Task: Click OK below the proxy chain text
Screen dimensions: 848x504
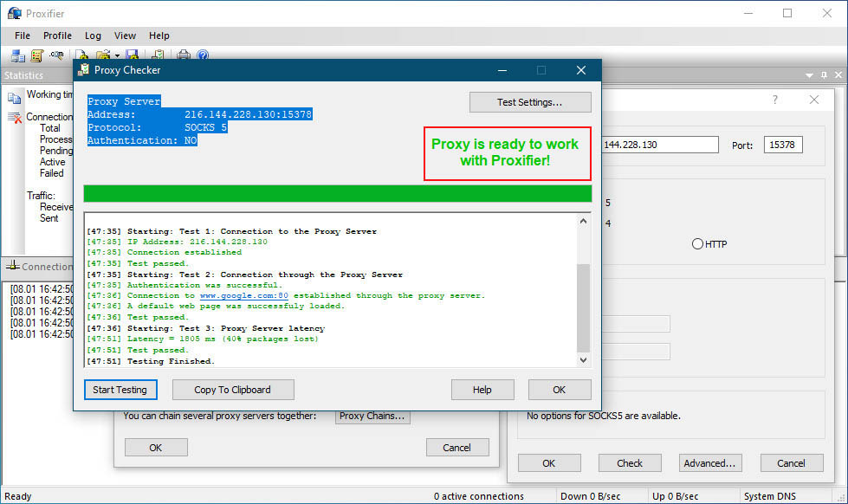Action: click(x=156, y=447)
